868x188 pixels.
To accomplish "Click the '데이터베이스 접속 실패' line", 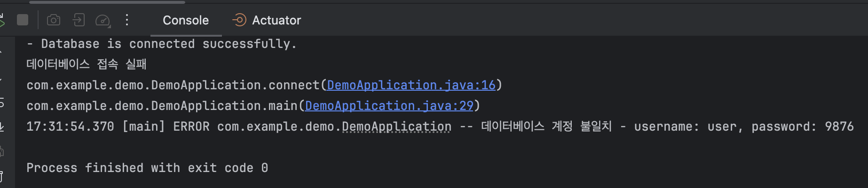I will (x=87, y=64).
